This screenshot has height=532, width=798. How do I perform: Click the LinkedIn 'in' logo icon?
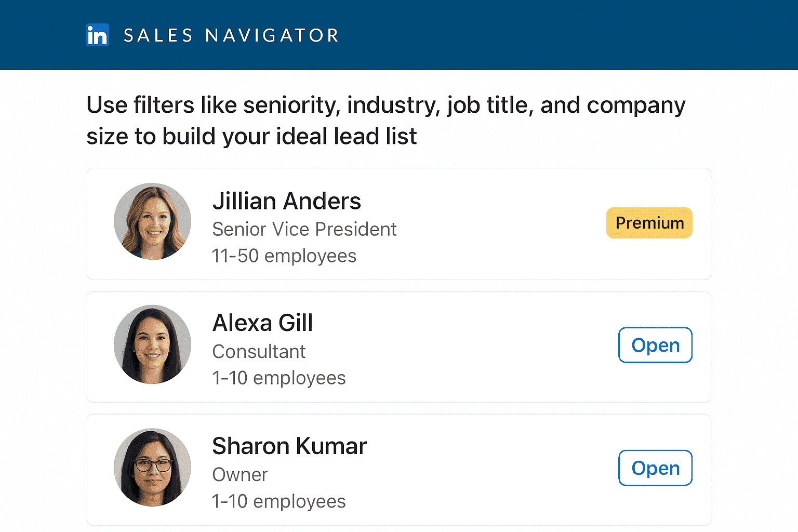click(97, 35)
